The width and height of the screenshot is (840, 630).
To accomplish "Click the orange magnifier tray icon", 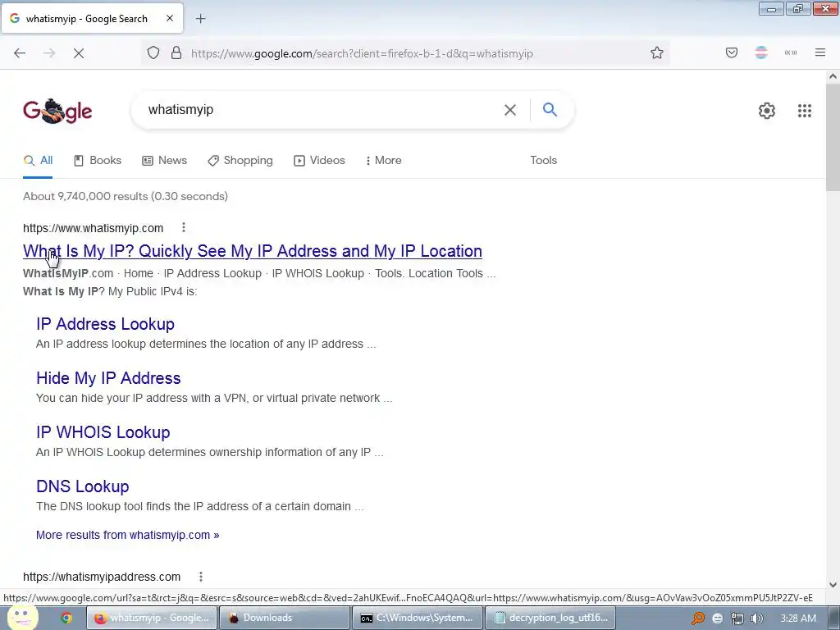I will click(697, 619).
